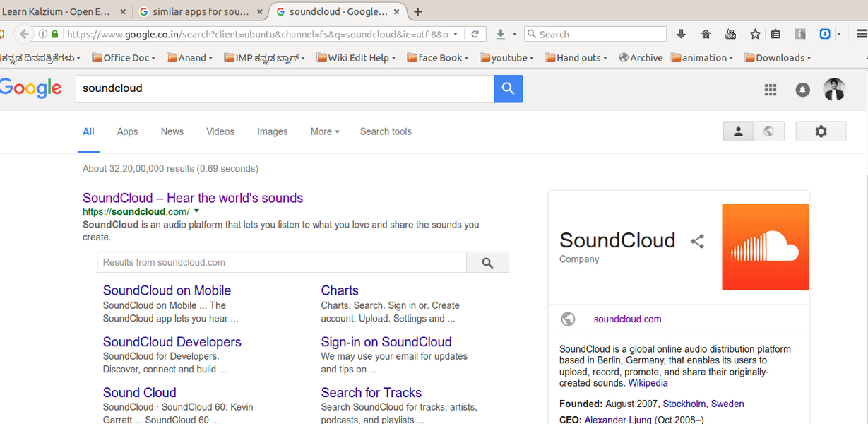
Task: Open the 'SoundCloud – Hear the world's sounds' result
Action: tap(193, 198)
